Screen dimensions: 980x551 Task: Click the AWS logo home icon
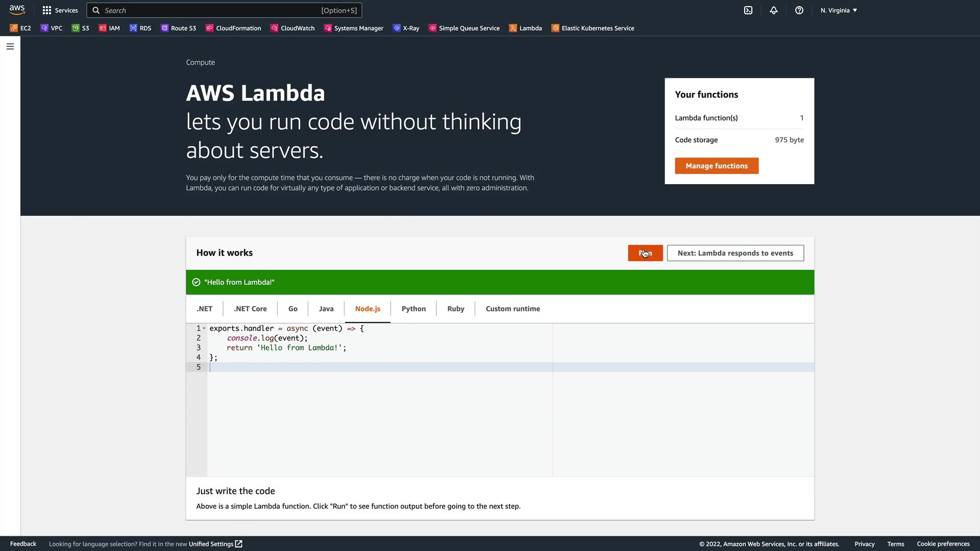click(17, 10)
